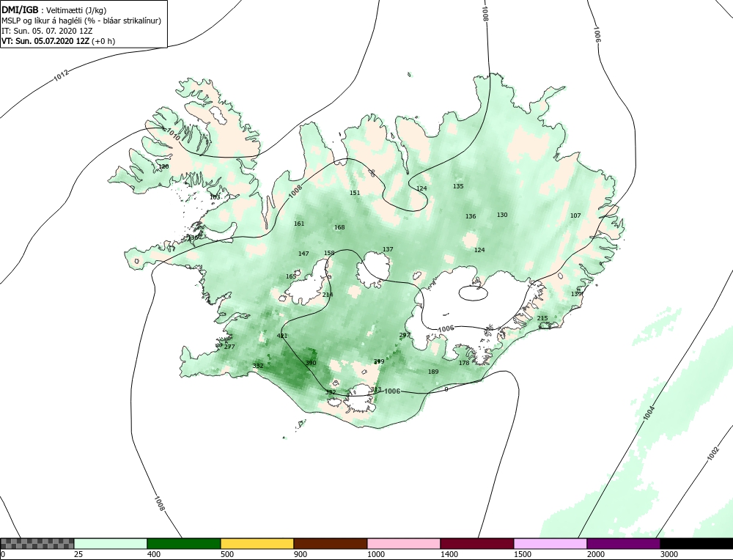Click the map value 277

pos(229,347)
